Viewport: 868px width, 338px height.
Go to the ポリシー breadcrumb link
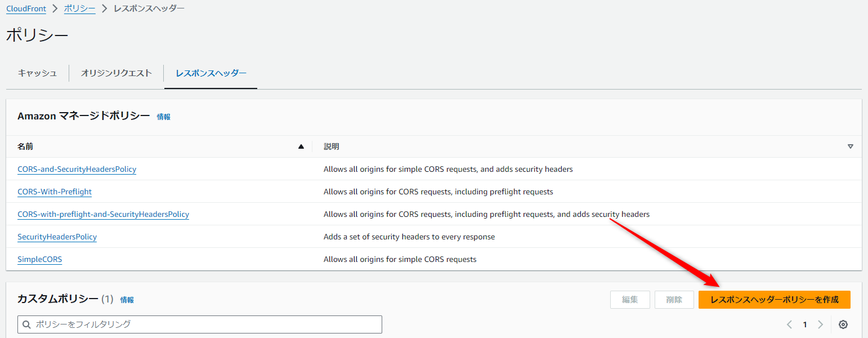tap(79, 8)
